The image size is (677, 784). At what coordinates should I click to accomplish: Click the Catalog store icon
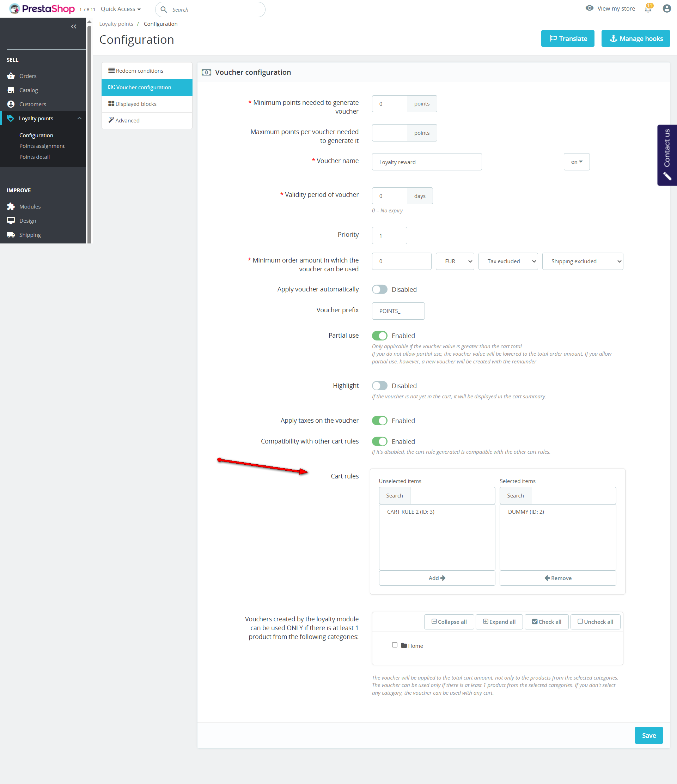tap(11, 90)
